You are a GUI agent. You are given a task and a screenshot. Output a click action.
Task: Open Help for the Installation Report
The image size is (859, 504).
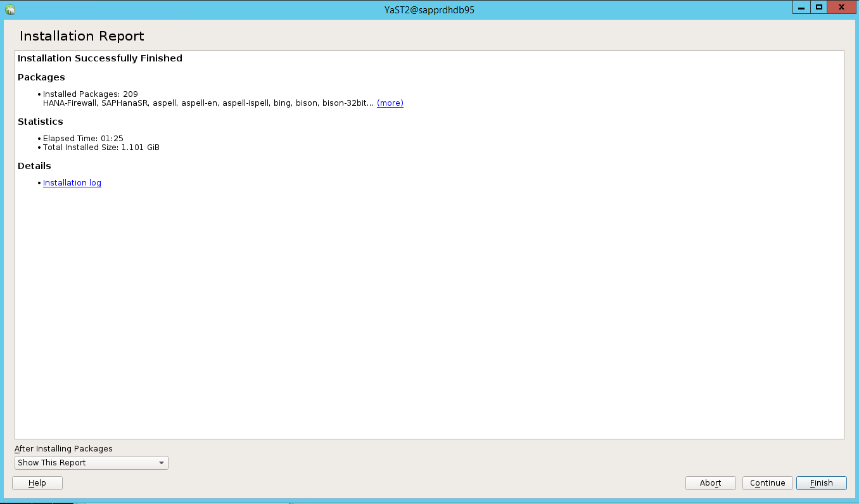click(x=37, y=482)
